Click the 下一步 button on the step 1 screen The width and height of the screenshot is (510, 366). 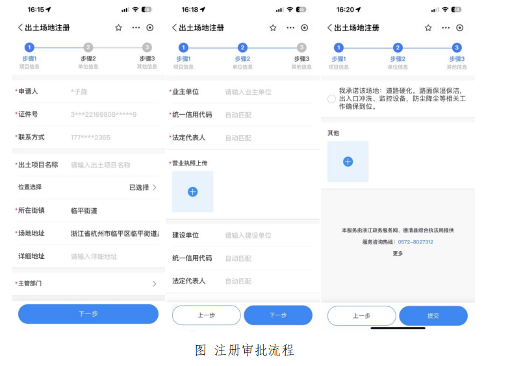pos(88,314)
